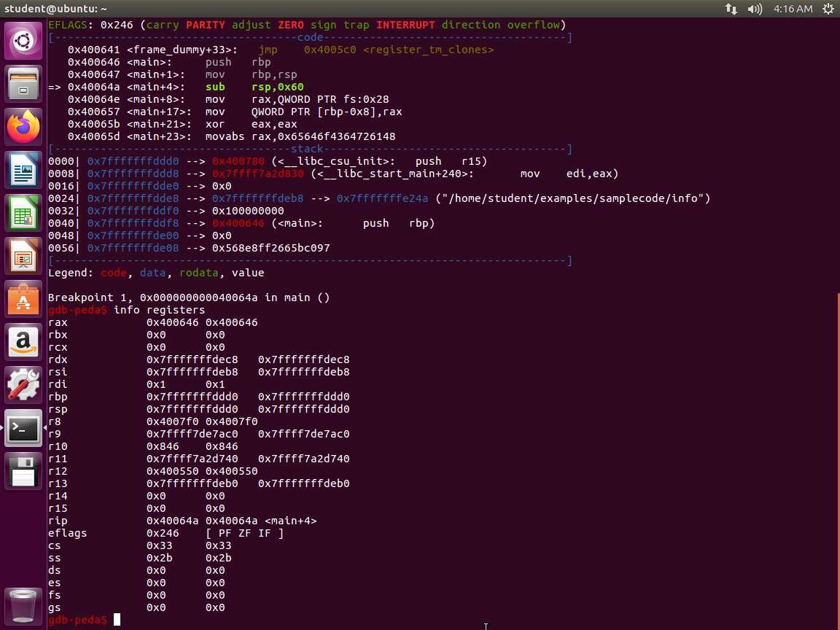Expand the session gear menu
Image resolution: width=840 pixels, height=630 pixels.
click(828, 9)
